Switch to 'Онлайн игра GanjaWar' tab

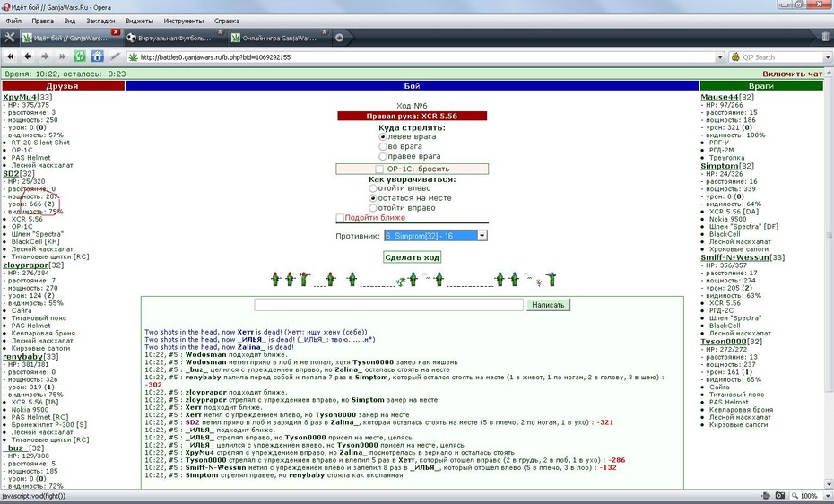[x=279, y=38]
